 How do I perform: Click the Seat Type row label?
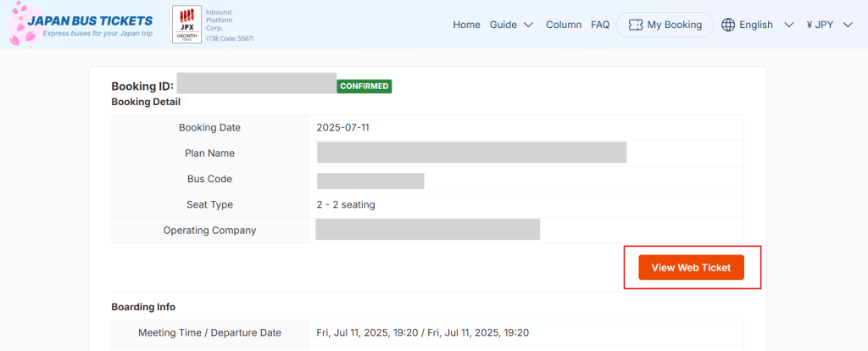pos(210,205)
